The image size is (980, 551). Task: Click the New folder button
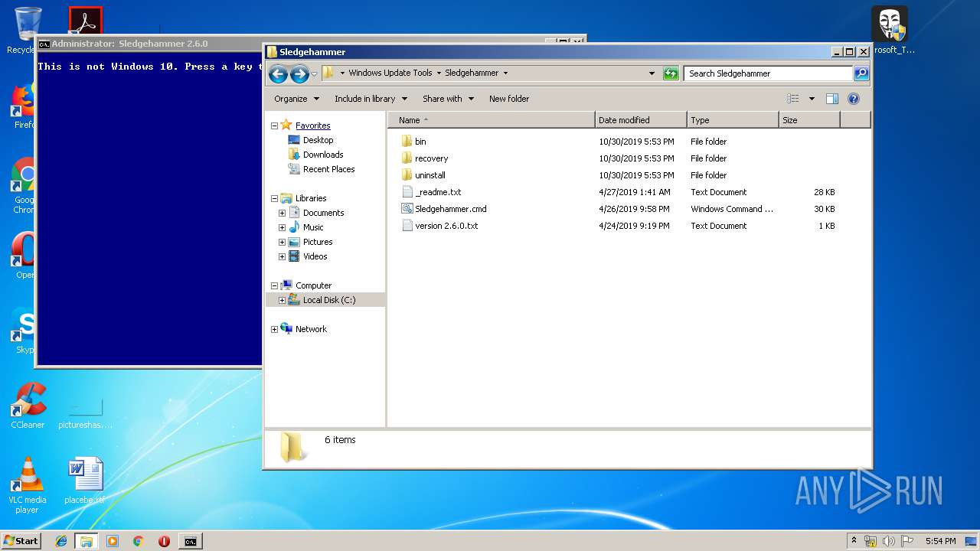coord(509,99)
